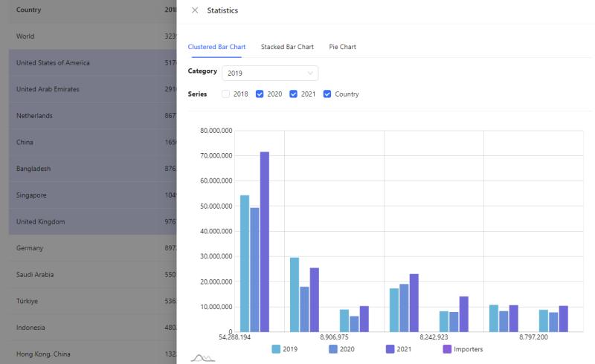
Task: Select the Germany table row
Action: tap(30, 248)
